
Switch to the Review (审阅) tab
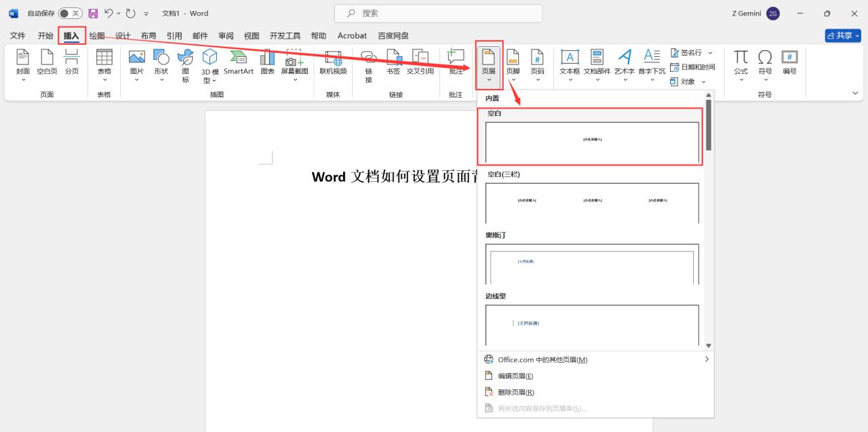(226, 35)
